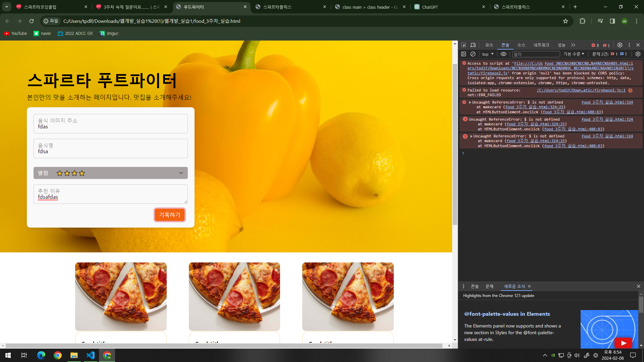This screenshot has height=362, width=644.
Task: Open the extensions puzzle icon
Action: 582,21
